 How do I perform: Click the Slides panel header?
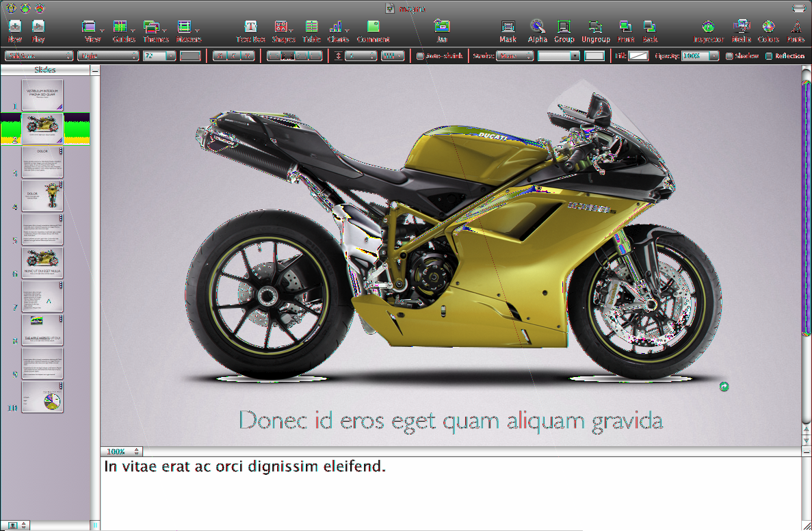point(45,70)
